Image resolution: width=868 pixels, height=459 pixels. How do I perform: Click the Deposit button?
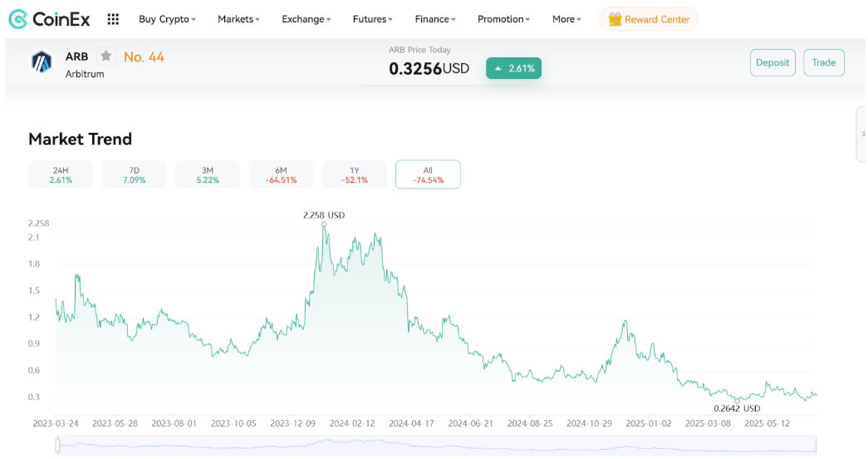coord(772,63)
